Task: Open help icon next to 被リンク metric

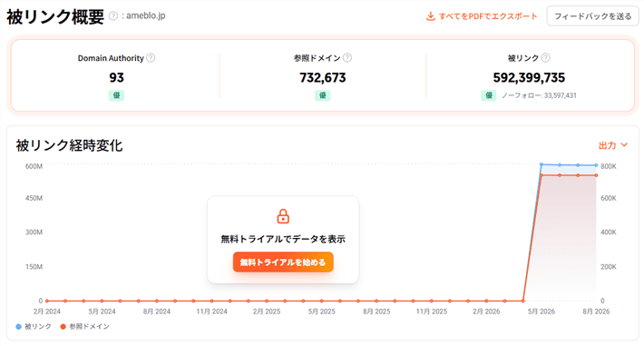Action: tap(545, 58)
